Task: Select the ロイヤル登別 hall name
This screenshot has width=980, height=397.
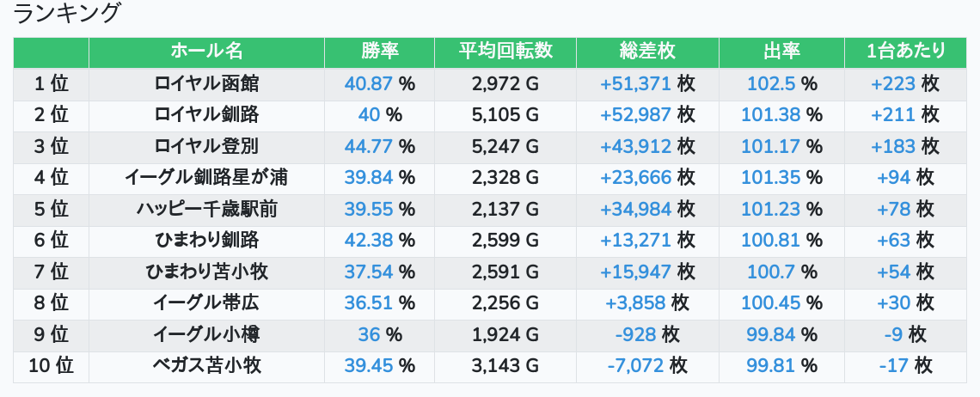Action: 206,146
